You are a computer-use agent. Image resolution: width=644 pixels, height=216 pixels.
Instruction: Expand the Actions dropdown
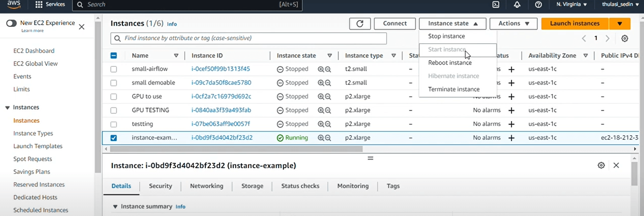coord(513,24)
